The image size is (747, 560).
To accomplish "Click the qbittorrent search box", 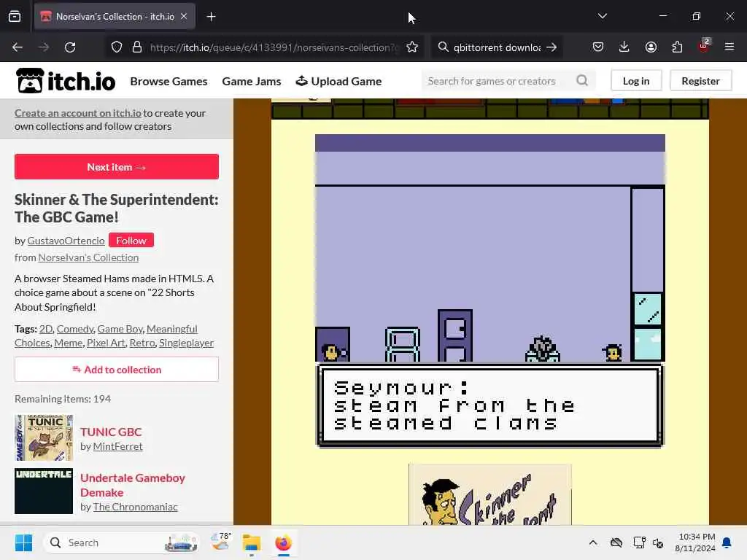I will [x=496, y=47].
